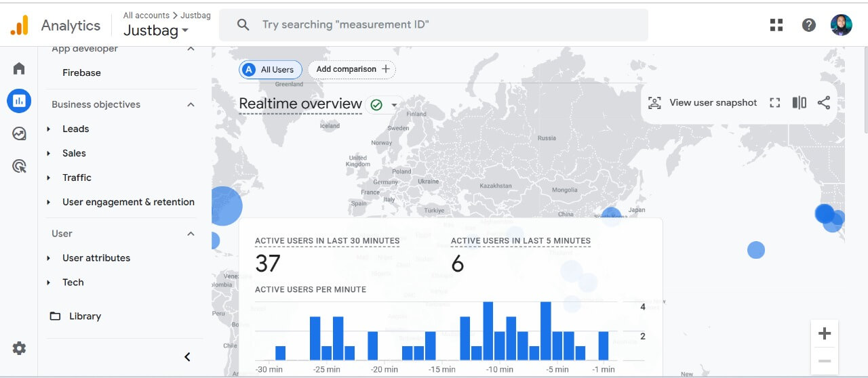Click Active users in last 5 minutes label
Viewport: 868px width, 378px height.
[x=521, y=241]
